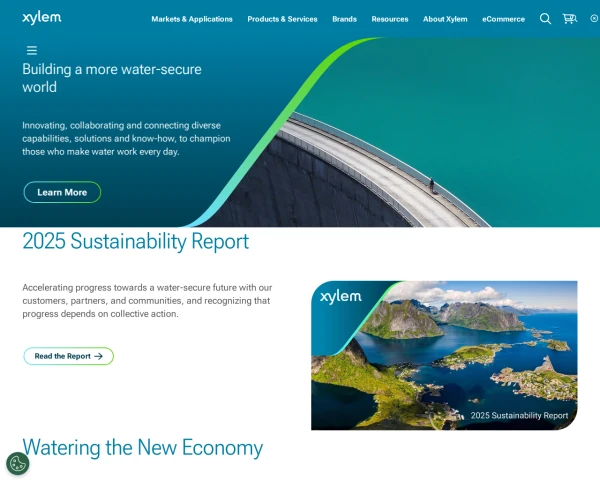The height and width of the screenshot is (480, 600).
Task: Go to eCommerce in the navigation
Action: tap(504, 19)
